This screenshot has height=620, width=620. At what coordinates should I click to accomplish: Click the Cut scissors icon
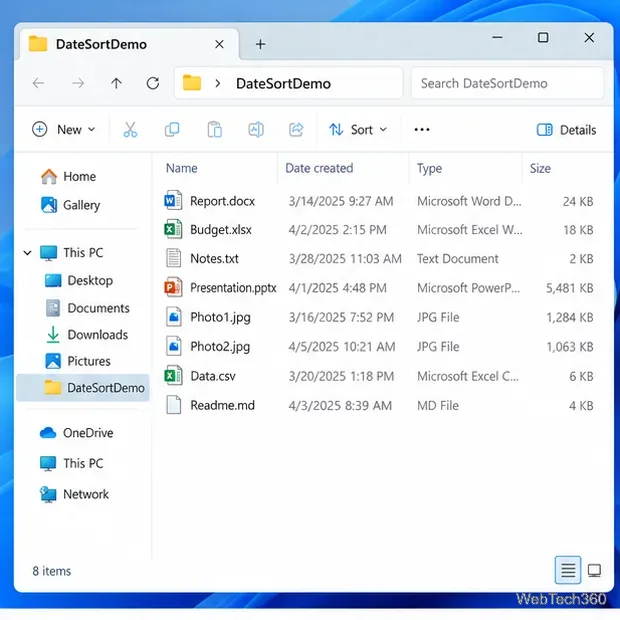pyautogui.click(x=130, y=129)
